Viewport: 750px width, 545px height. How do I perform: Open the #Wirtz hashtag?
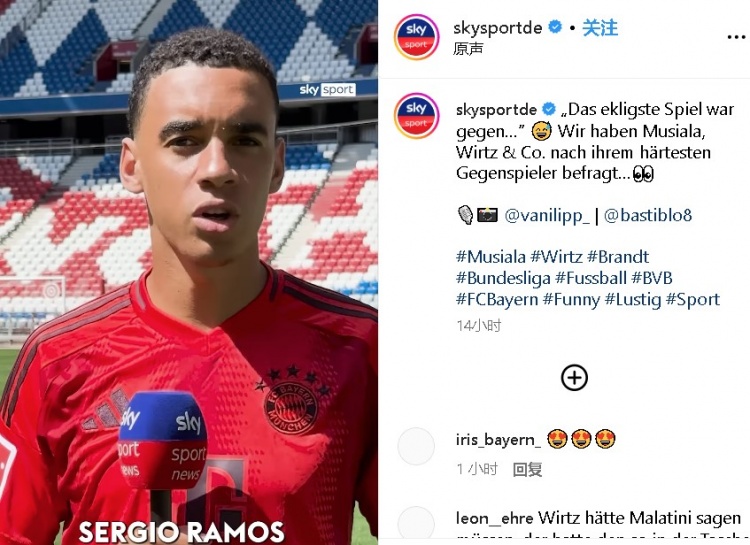click(556, 257)
